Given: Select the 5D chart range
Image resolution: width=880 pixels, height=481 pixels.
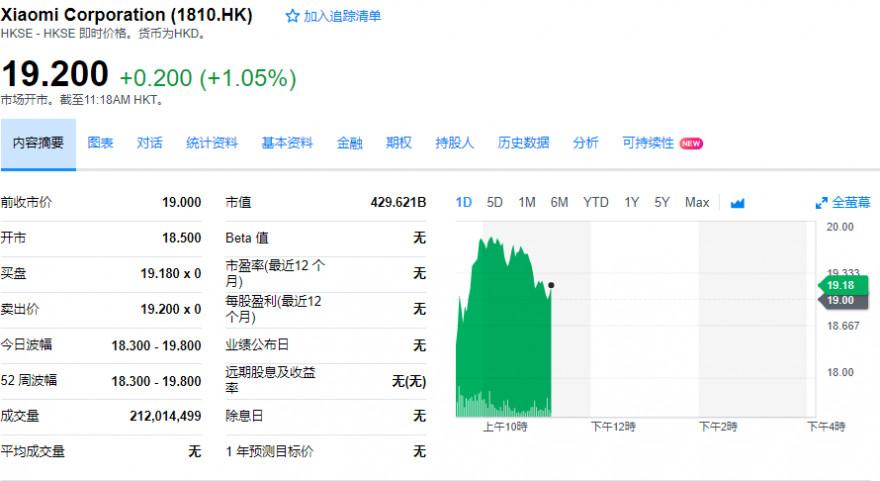Looking at the screenshot, I should pos(494,202).
